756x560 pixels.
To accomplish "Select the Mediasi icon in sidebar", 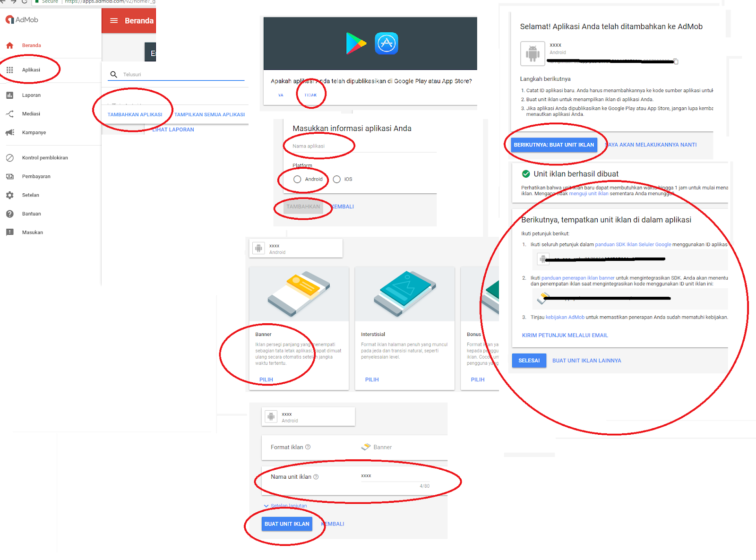I will (x=9, y=114).
